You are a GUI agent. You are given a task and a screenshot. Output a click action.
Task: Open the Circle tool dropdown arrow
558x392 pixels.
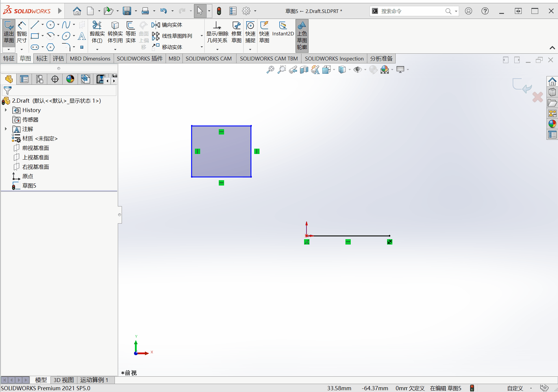(58, 25)
